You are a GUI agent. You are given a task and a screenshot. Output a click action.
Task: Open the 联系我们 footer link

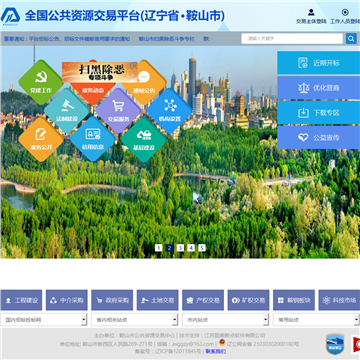(x=216, y=351)
